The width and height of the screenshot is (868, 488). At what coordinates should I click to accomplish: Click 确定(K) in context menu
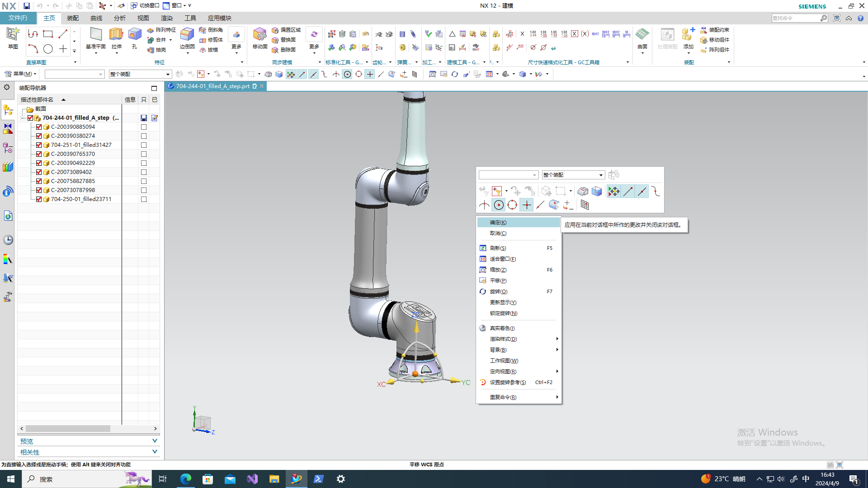coord(519,222)
